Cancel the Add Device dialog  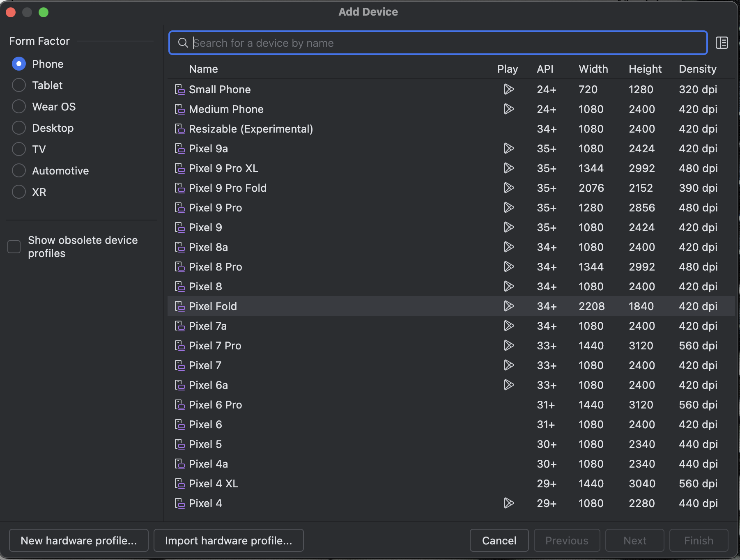499,541
